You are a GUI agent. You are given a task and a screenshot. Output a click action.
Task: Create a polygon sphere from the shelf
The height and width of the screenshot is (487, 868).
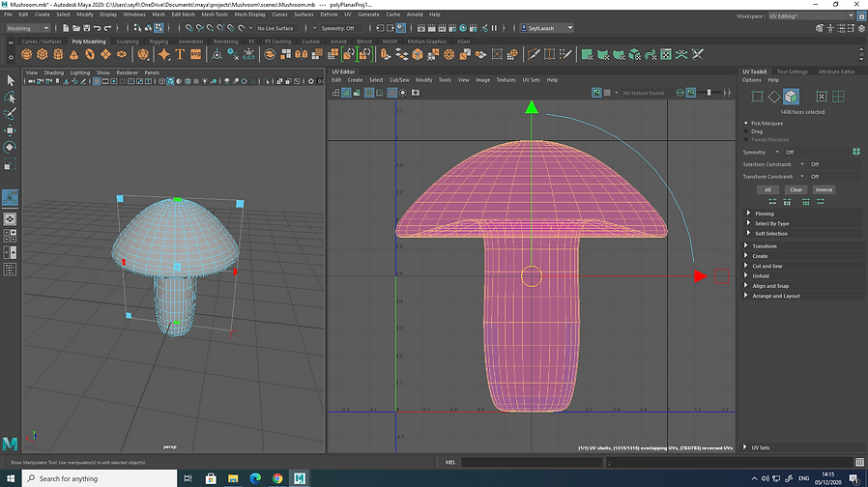[26, 54]
